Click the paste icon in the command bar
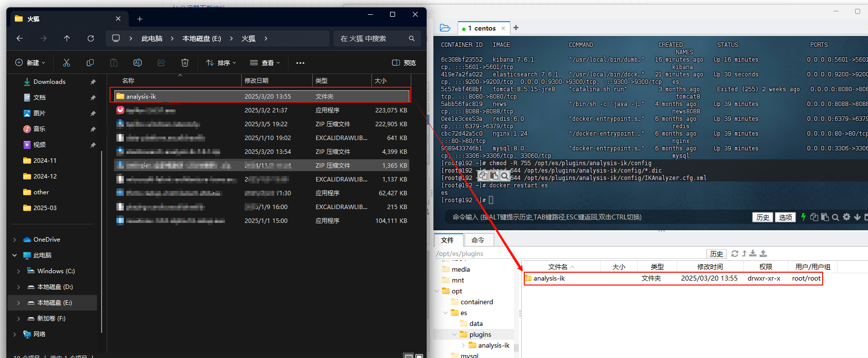Viewport: 868px width, 358px height. pos(825,217)
